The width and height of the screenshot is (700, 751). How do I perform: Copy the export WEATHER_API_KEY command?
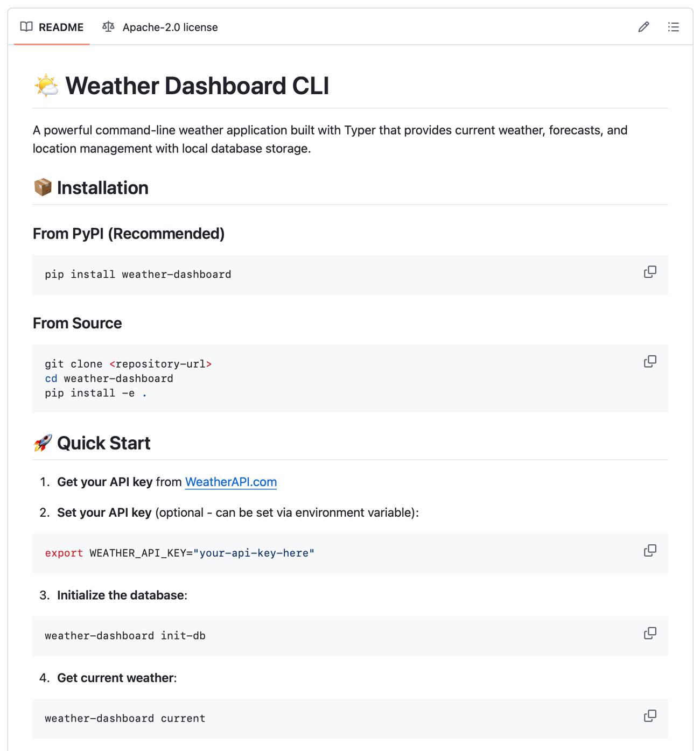(650, 551)
